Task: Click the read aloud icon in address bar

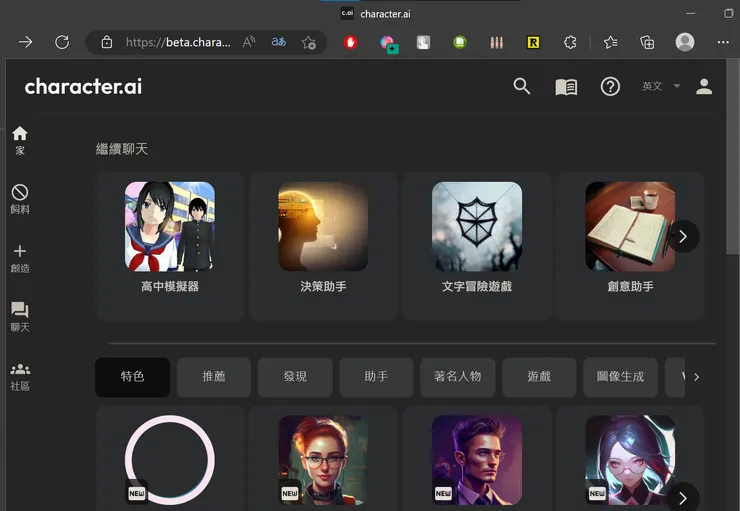Action: 249,42
